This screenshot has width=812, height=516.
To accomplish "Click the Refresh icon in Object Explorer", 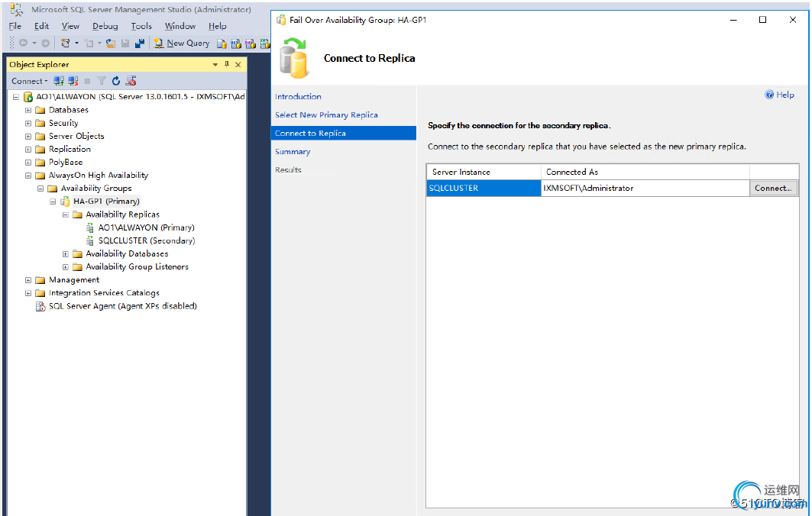I will click(116, 81).
